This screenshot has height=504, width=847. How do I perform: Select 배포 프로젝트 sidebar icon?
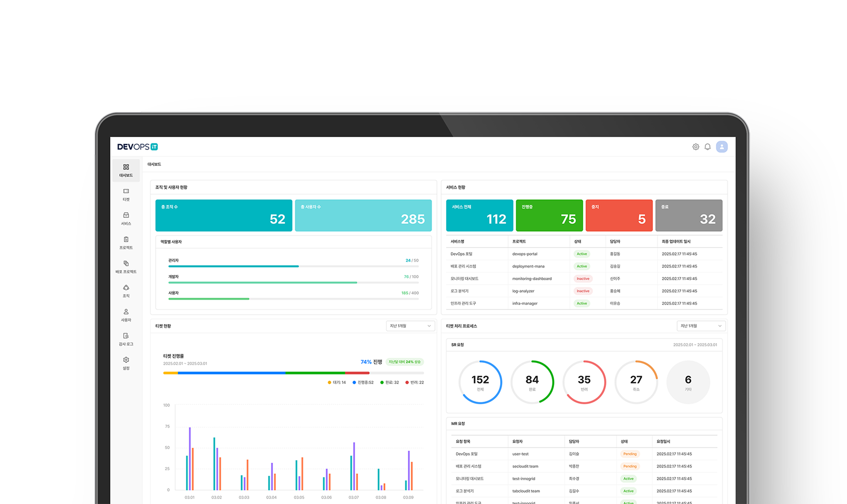pyautogui.click(x=126, y=267)
